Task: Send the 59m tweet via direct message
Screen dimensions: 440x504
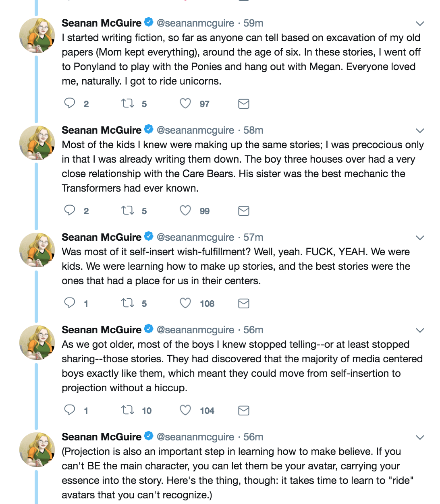Action: click(243, 104)
